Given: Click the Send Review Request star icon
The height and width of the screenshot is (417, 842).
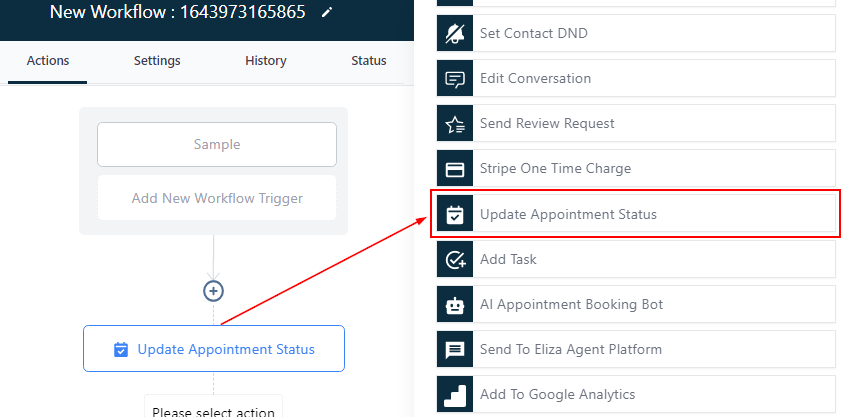Looking at the screenshot, I should click(455, 124).
